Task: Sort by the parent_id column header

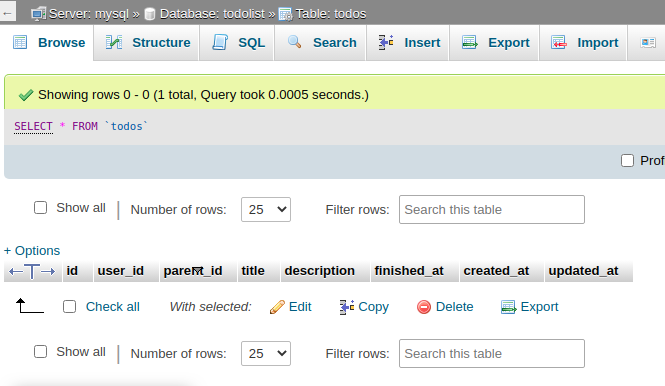Action: (x=193, y=271)
